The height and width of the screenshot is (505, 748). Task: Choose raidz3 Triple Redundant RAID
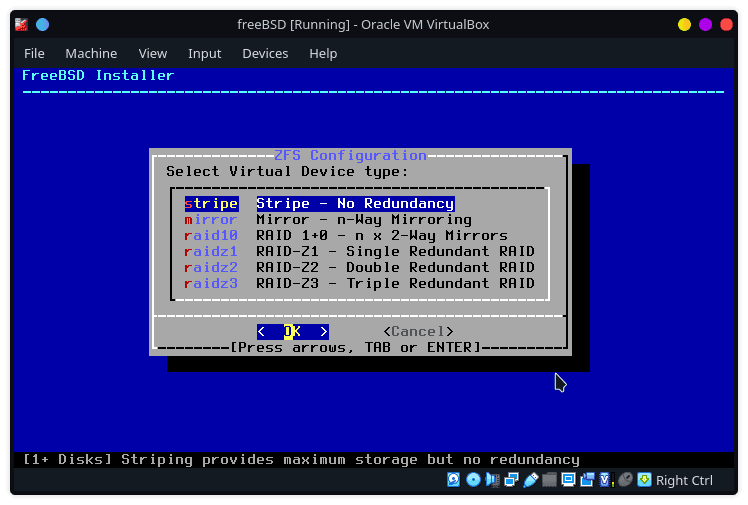click(359, 283)
